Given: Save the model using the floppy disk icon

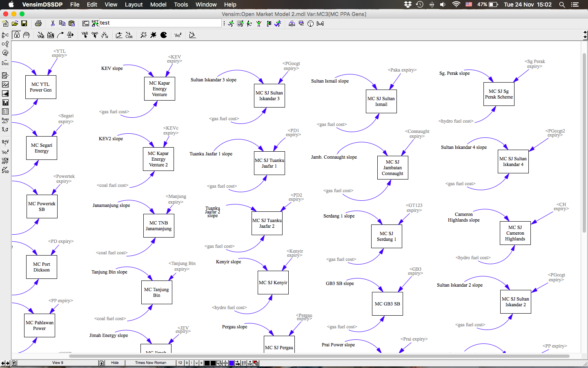Looking at the screenshot, I should 24,23.
